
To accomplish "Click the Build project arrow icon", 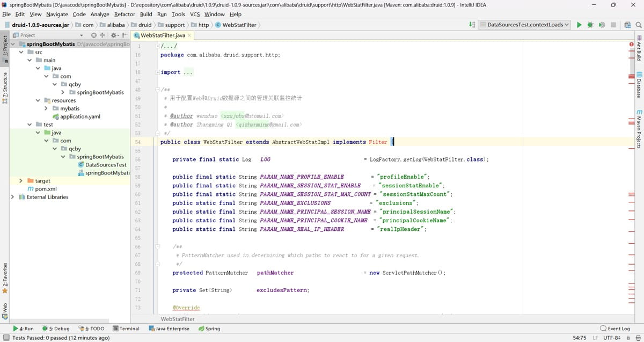I will click(x=472, y=25).
